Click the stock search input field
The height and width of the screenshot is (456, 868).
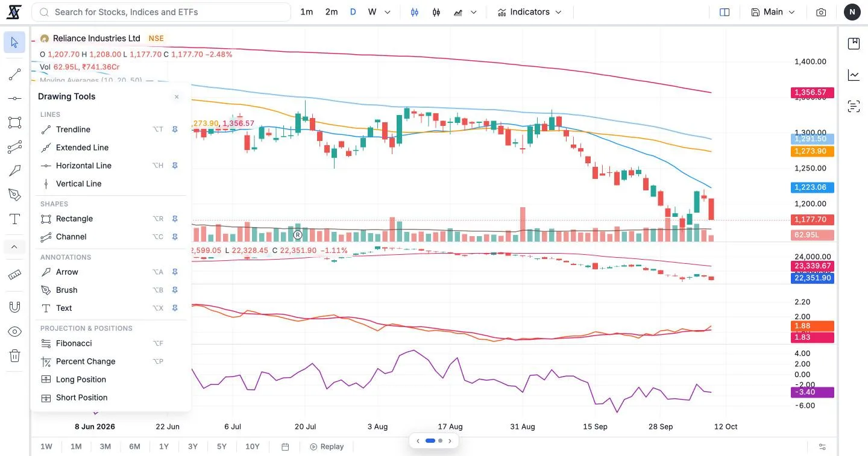tap(161, 12)
